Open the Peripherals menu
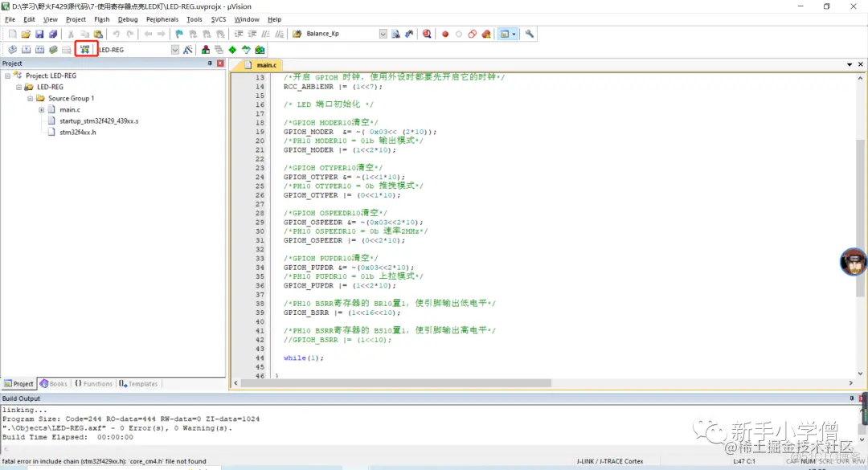The width and height of the screenshot is (868, 470). point(162,19)
